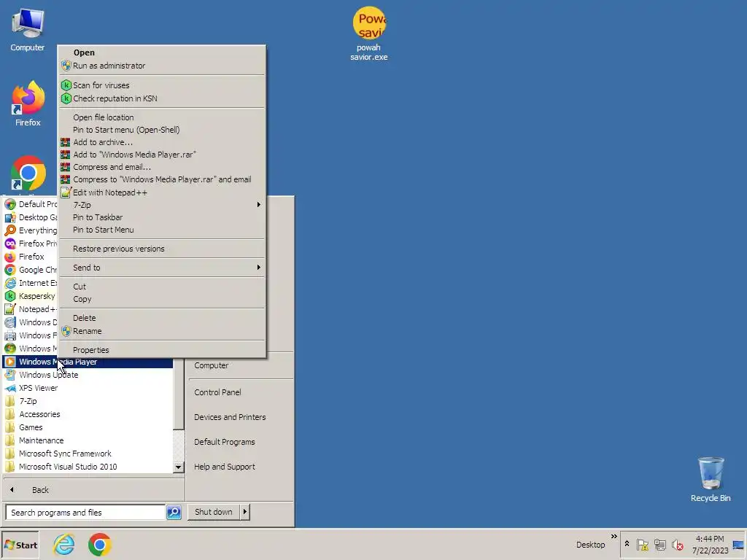747x560 pixels.
Task: Select the Firefox desktop shortcut
Action: [x=28, y=104]
